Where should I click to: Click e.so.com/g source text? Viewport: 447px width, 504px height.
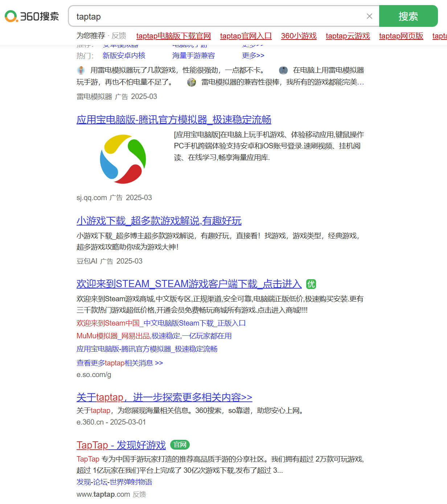coord(94,375)
